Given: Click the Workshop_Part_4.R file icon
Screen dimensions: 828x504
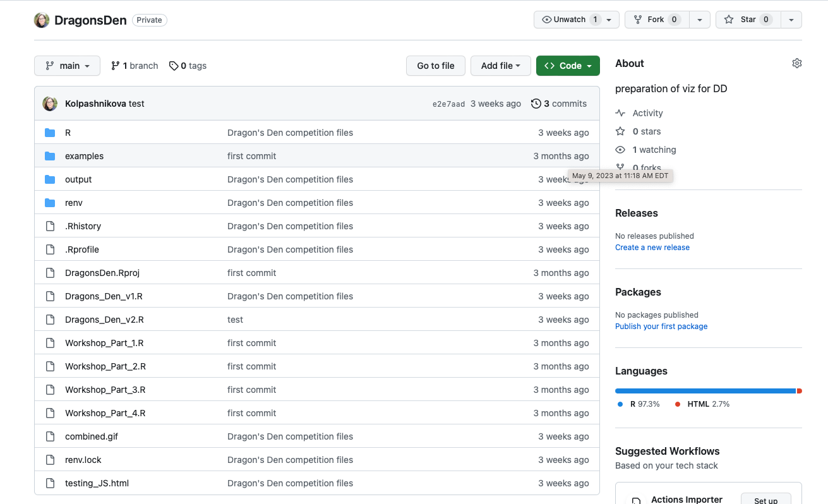Looking at the screenshot, I should [x=51, y=413].
